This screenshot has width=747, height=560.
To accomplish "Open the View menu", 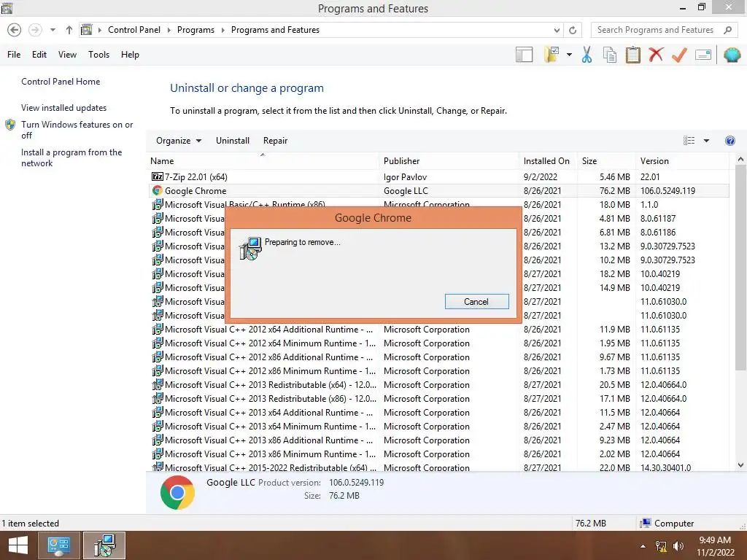I will click(x=67, y=55).
